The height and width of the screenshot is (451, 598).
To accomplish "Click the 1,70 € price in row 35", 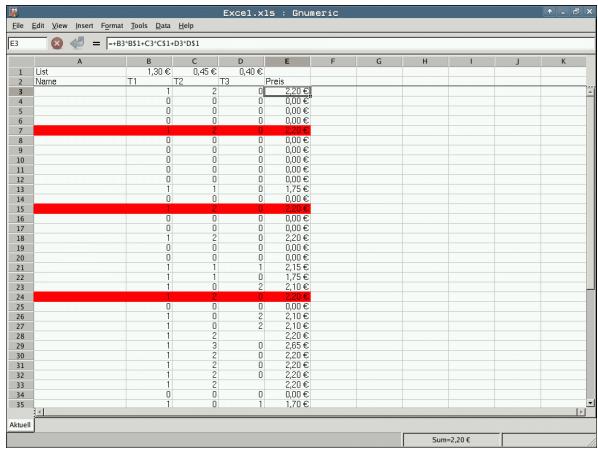I will pos(287,404).
